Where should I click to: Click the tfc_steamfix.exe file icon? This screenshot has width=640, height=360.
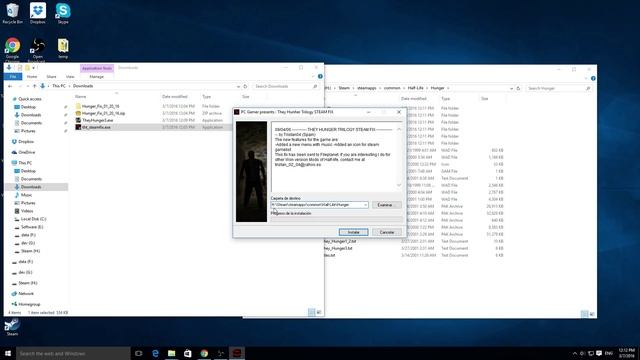coord(78,127)
